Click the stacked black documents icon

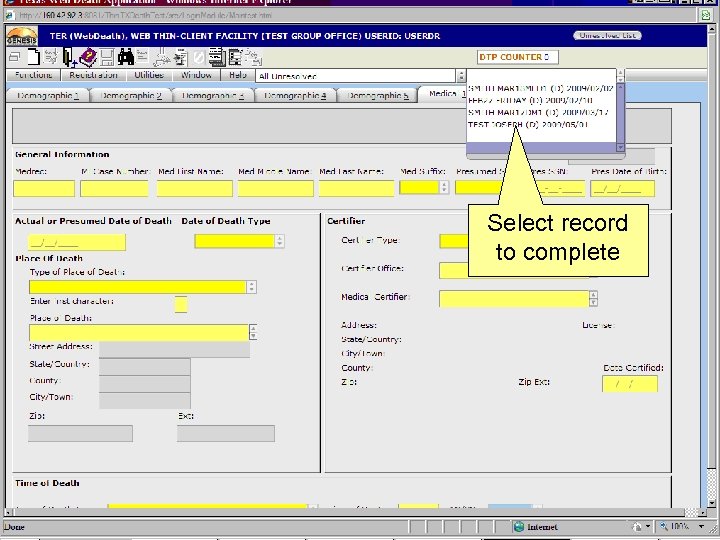click(x=217, y=57)
